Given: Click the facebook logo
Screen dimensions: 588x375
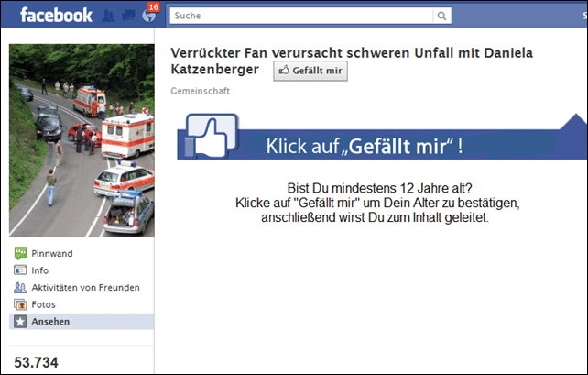Looking at the screenshot, I should click(56, 15).
